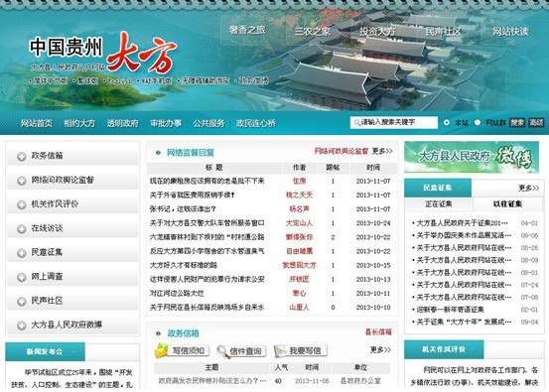Expand 更多>> in 政务信箱 section
The image size is (549, 392).
[x=380, y=349]
